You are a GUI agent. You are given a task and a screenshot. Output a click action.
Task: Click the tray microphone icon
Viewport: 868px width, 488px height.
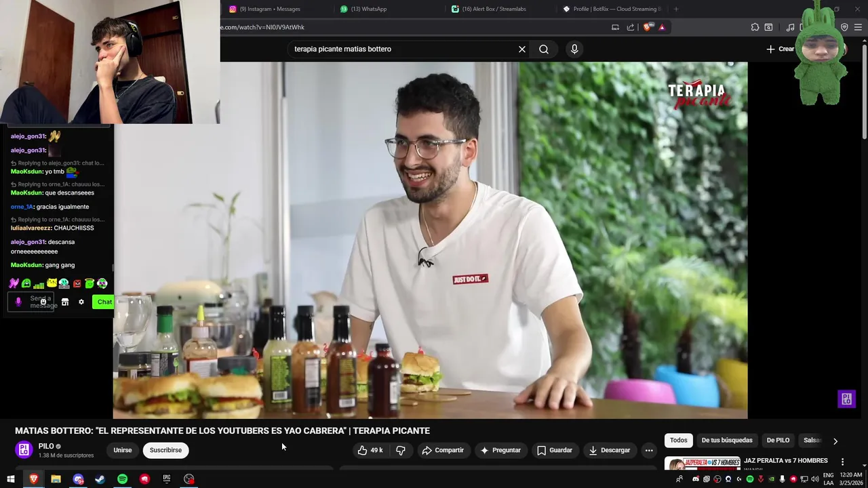(x=782, y=479)
